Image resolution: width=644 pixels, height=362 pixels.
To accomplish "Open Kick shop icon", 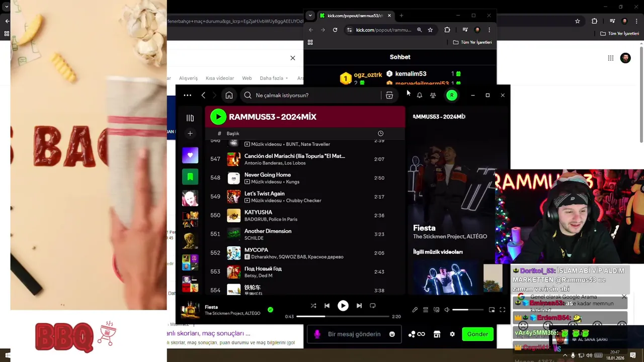I will click(437, 334).
